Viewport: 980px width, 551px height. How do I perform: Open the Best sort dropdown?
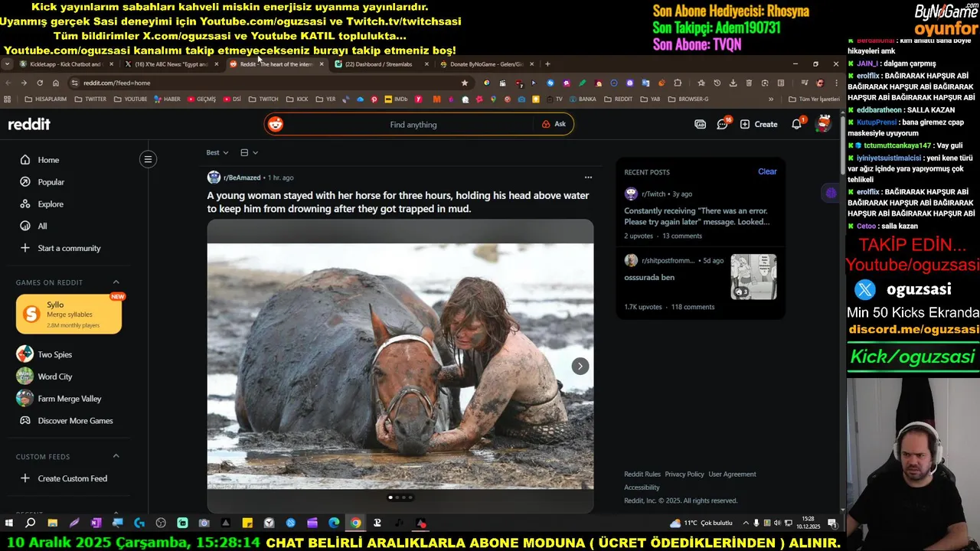(217, 152)
